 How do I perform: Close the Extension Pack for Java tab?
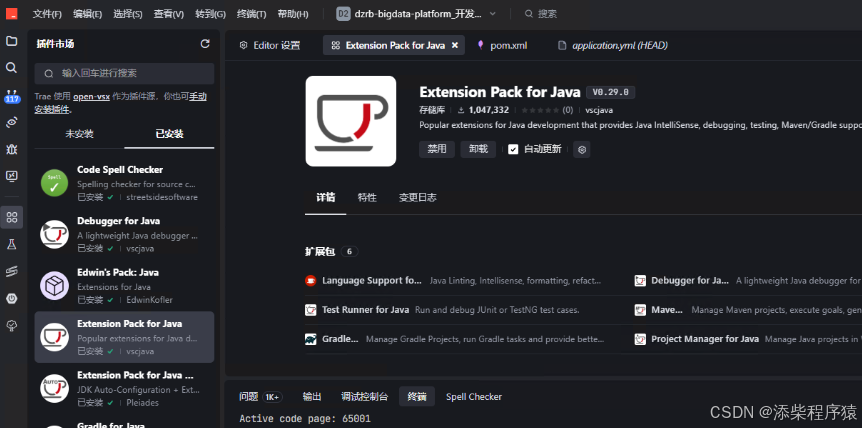point(455,46)
